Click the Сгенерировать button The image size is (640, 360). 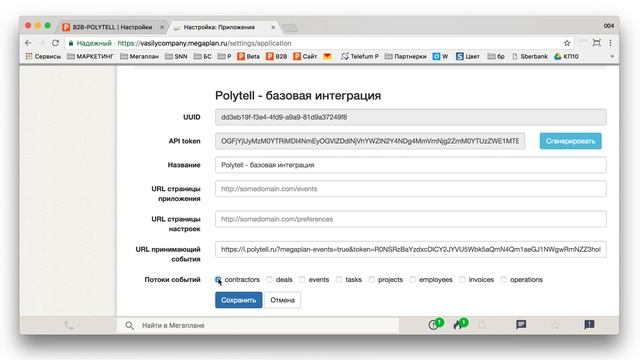point(570,141)
